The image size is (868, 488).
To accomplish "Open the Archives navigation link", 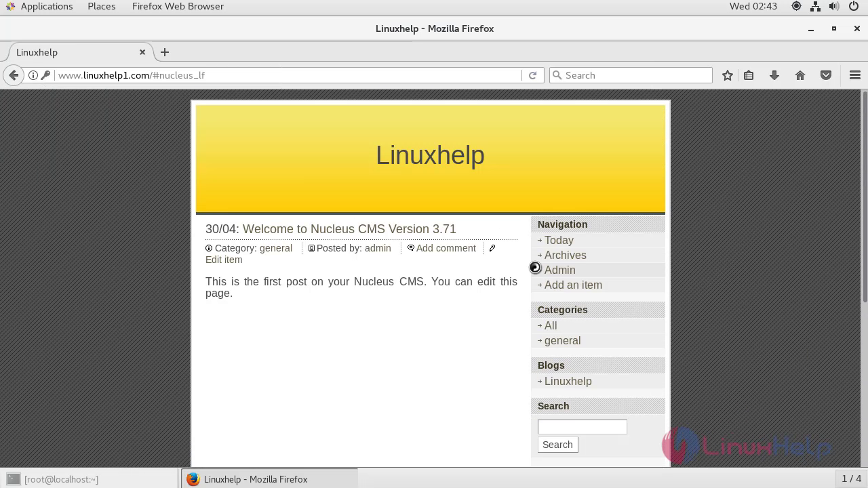I will [x=566, y=255].
